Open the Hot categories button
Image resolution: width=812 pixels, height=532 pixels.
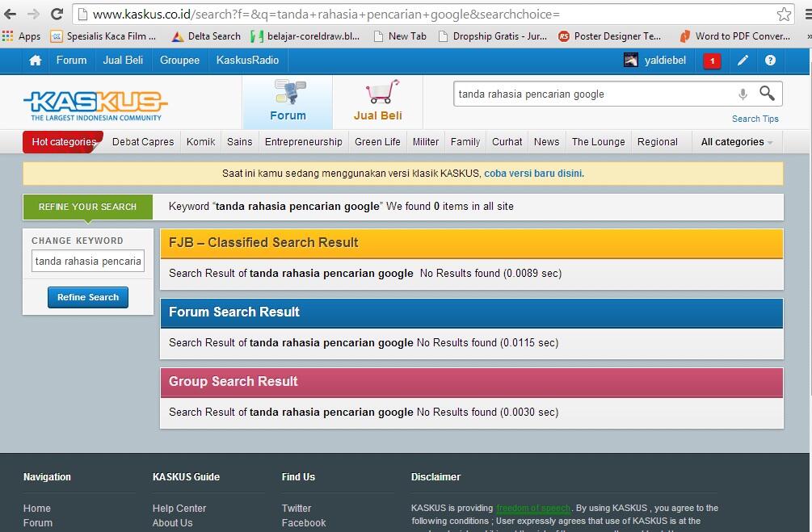point(63,142)
